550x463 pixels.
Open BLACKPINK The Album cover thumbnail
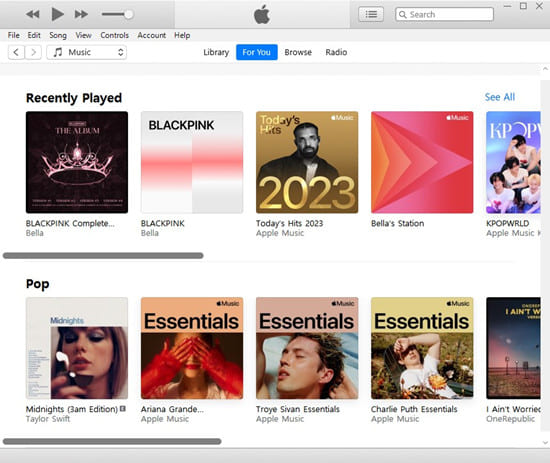click(77, 162)
